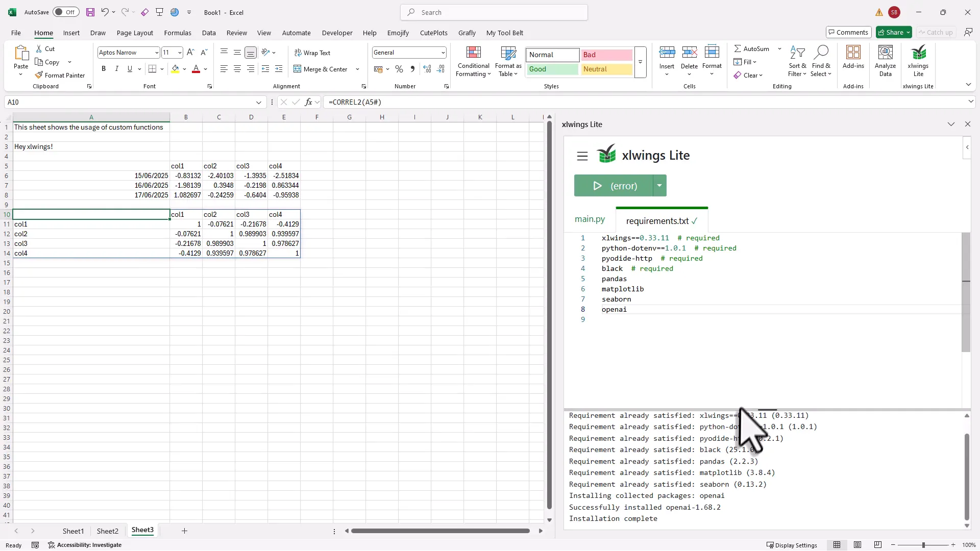Open the xlwings Lite hamburger menu

point(582,156)
